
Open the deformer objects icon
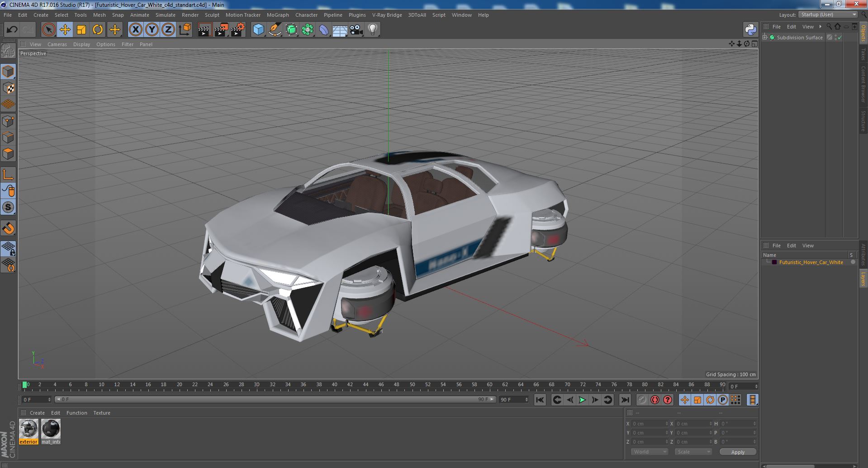click(x=324, y=30)
